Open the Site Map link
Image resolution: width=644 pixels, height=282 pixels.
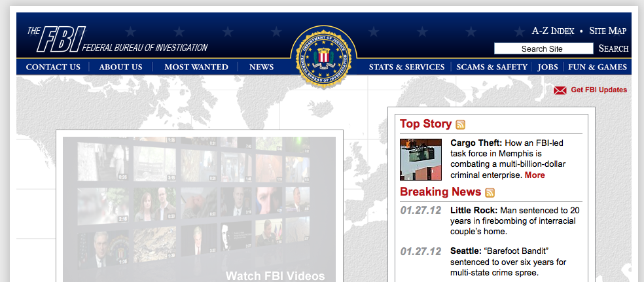(608, 31)
